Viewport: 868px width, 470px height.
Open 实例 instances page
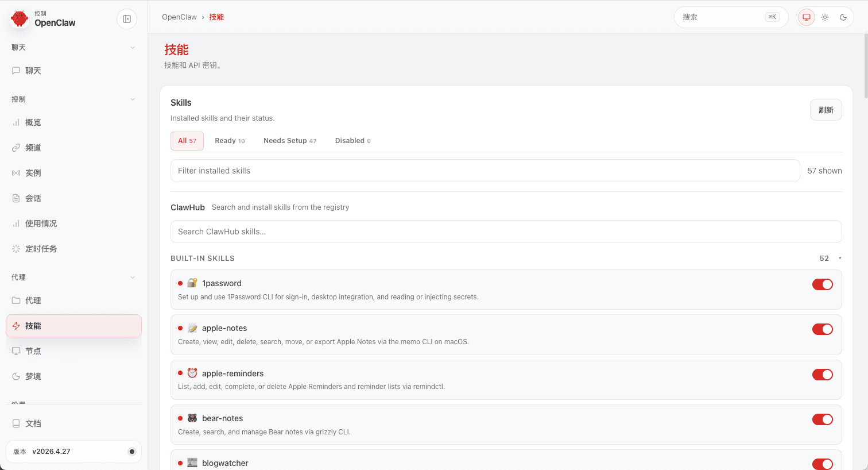pos(73,173)
